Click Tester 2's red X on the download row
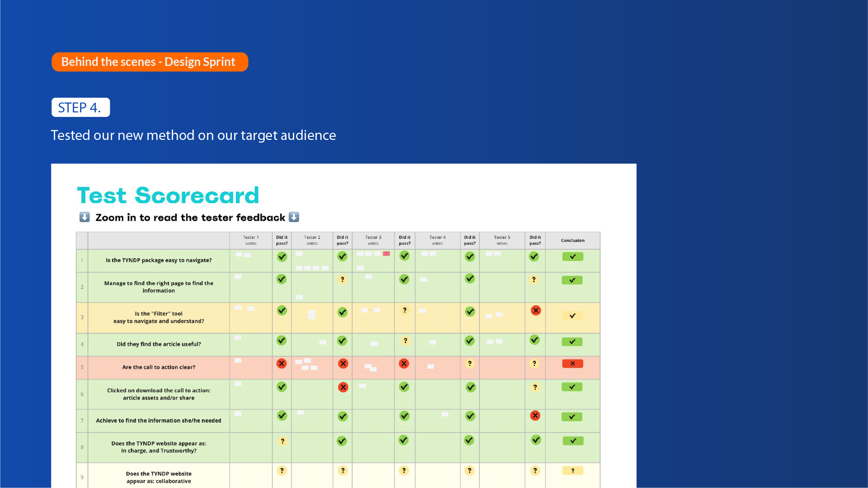The image size is (868, 488). [343, 387]
